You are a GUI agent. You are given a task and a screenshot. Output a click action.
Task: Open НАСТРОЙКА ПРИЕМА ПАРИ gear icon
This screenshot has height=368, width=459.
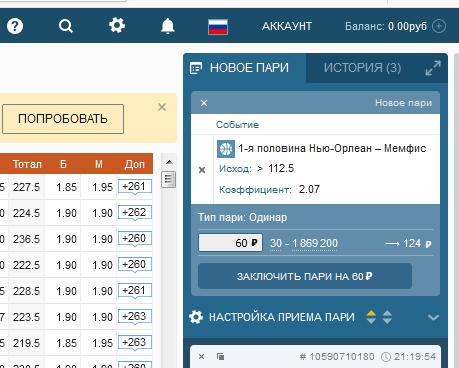(196, 317)
